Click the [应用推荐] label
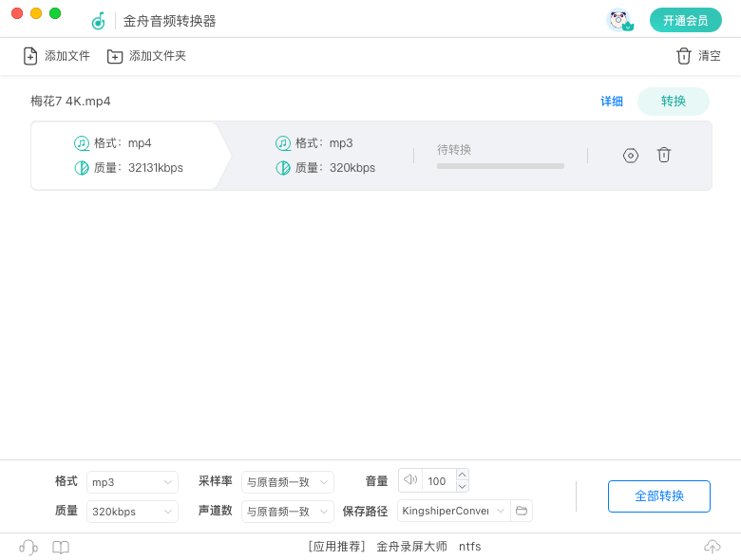The image size is (741, 560). pyautogui.click(x=337, y=547)
